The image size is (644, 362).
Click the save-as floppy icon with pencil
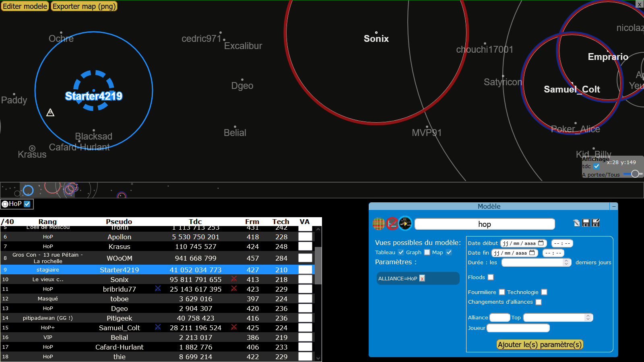point(596,223)
